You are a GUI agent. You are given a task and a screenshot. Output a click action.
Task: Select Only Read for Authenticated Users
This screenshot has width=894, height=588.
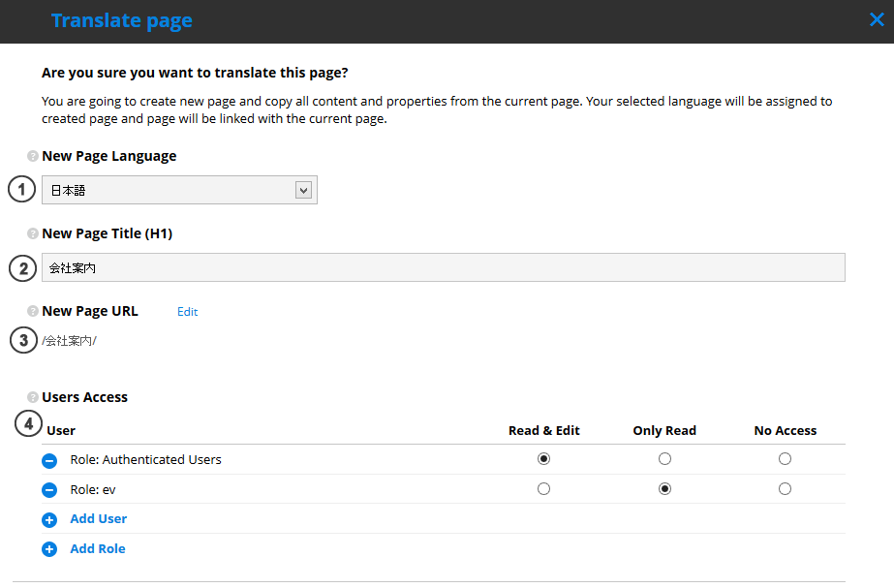pos(664,459)
